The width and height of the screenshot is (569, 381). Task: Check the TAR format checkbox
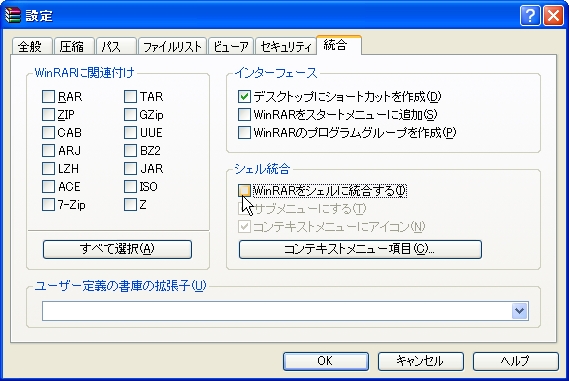point(130,97)
